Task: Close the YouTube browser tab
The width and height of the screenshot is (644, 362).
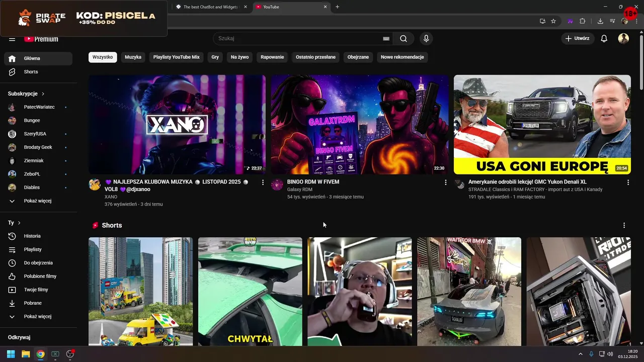Action: [x=325, y=7]
